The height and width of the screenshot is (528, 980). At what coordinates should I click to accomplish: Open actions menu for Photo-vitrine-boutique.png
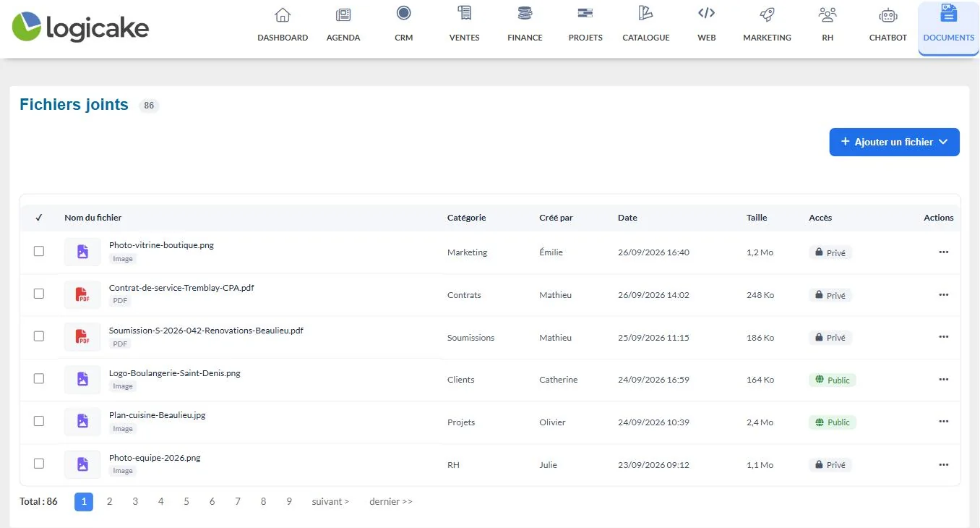[943, 252]
